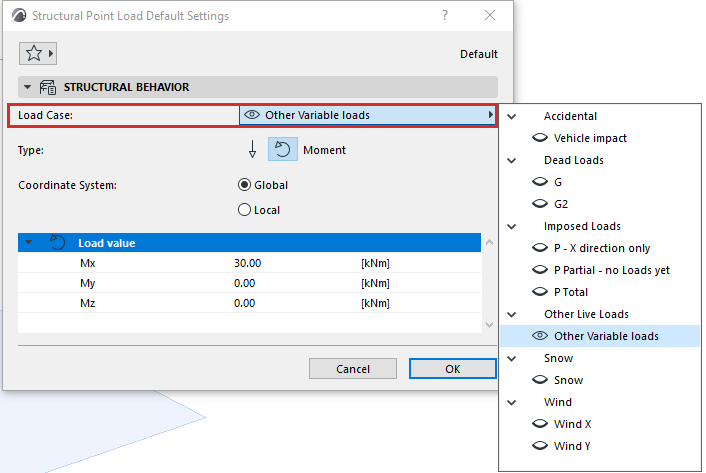The width and height of the screenshot is (706, 473).
Task: Click the Dead Loads group label
Action: coord(574,160)
